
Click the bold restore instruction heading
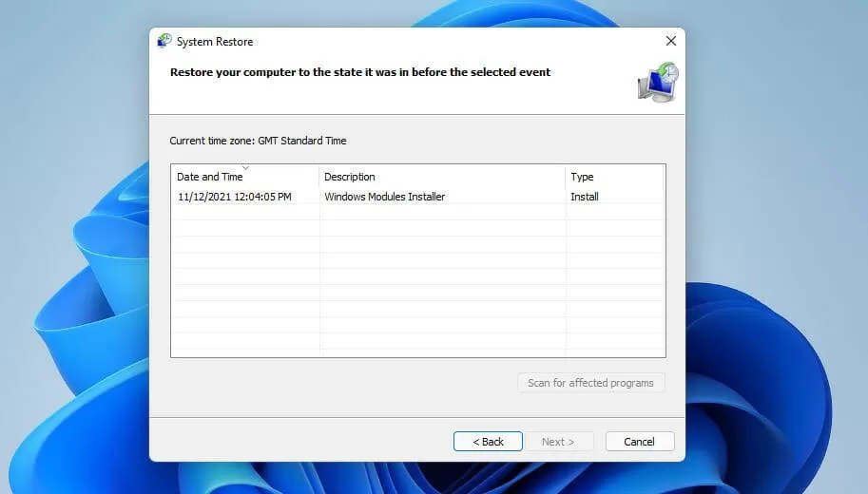[x=360, y=72]
